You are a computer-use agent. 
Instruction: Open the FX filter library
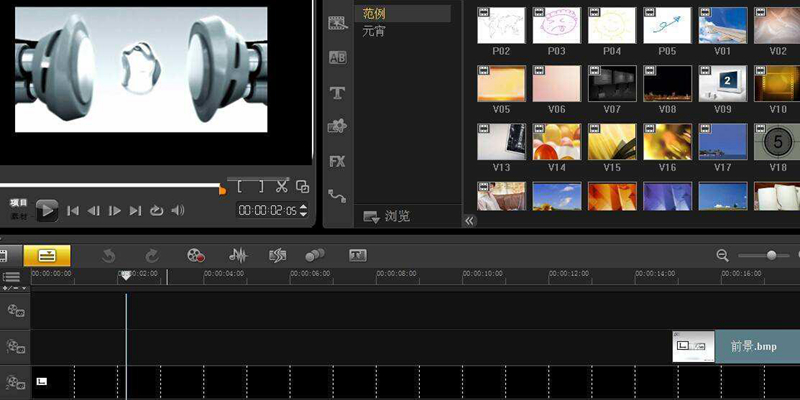pyautogui.click(x=337, y=161)
